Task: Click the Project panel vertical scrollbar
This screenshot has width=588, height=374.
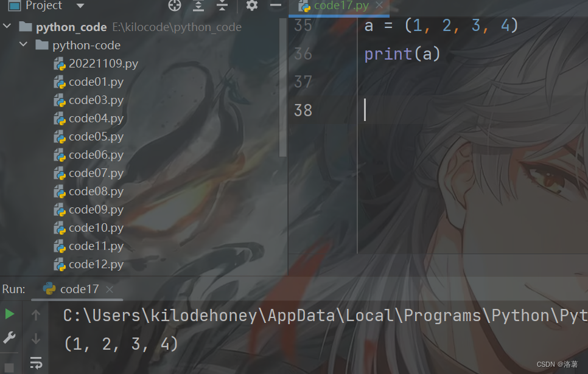Action: (283, 88)
